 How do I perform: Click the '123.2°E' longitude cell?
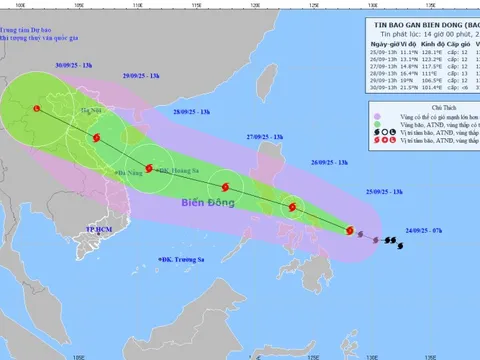point(432,59)
